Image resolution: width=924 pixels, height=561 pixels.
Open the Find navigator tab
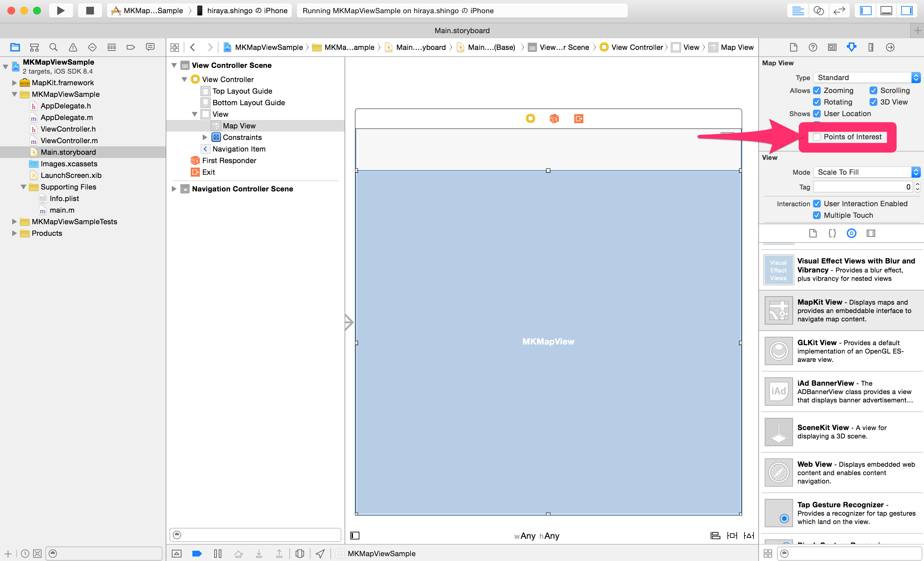54,47
